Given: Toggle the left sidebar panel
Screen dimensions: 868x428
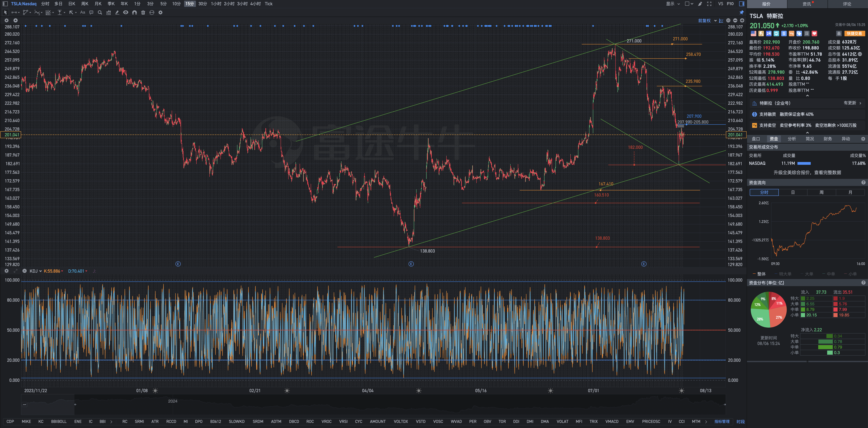Looking at the screenshot, I should click(5, 4).
